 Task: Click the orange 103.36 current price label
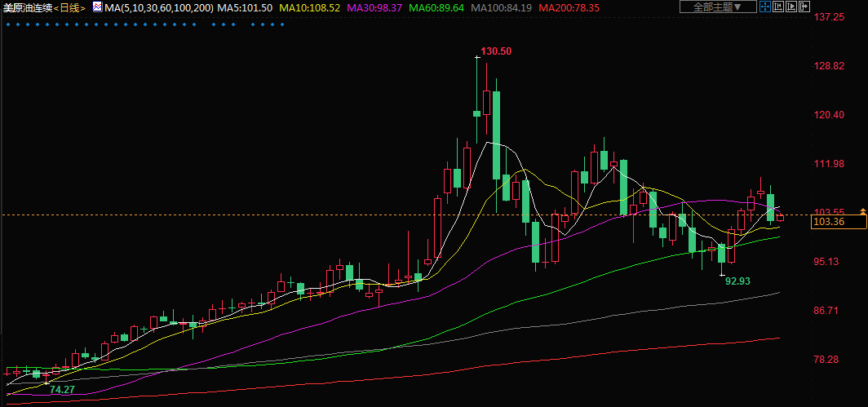[x=829, y=222]
